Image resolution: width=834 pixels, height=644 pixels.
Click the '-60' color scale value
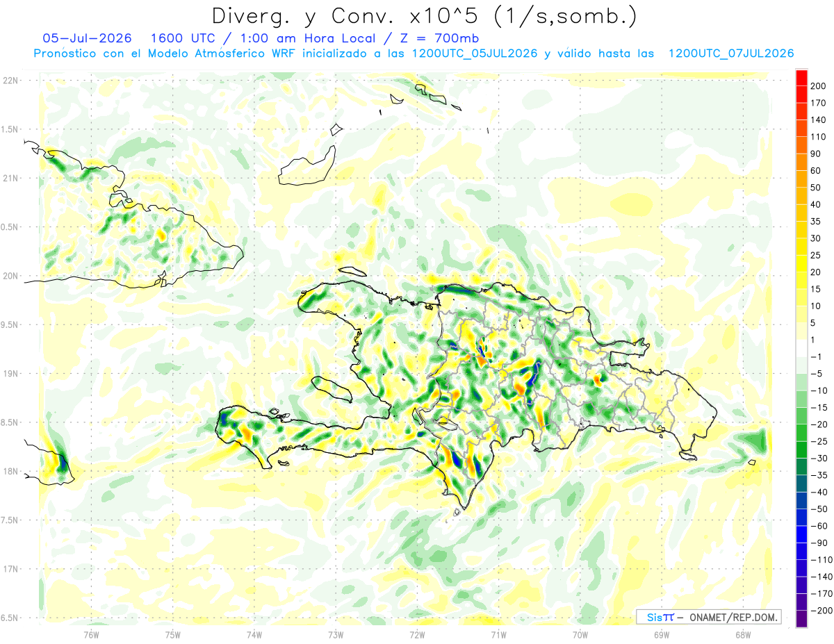click(818, 526)
